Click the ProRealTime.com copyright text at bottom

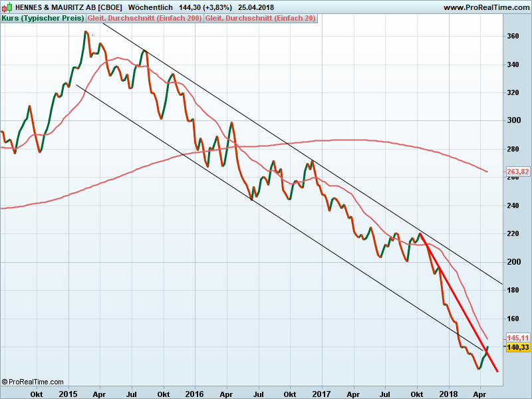pyautogui.click(x=36, y=382)
